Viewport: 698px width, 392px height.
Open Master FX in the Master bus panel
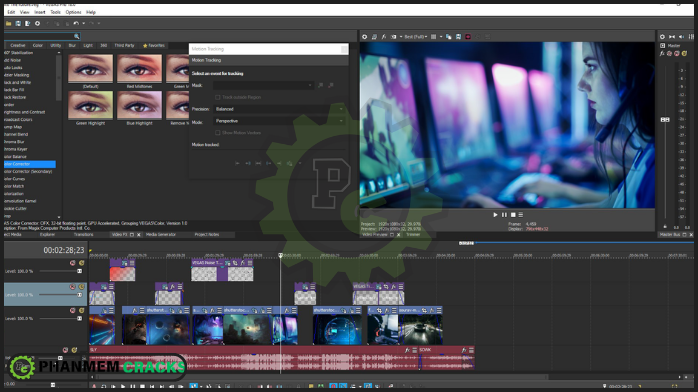[x=662, y=53]
